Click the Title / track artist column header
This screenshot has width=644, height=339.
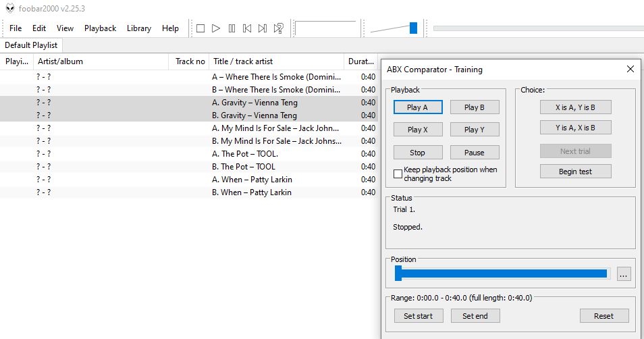click(276, 61)
